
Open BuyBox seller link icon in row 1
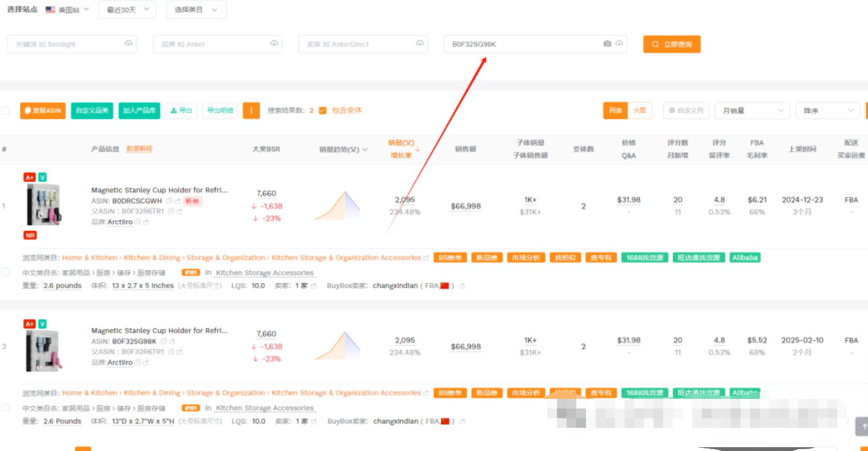coord(462,286)
